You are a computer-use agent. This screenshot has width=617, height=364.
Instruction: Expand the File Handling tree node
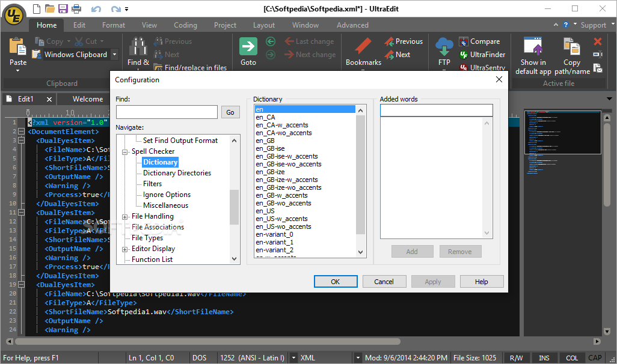click(x=124, y=217)
